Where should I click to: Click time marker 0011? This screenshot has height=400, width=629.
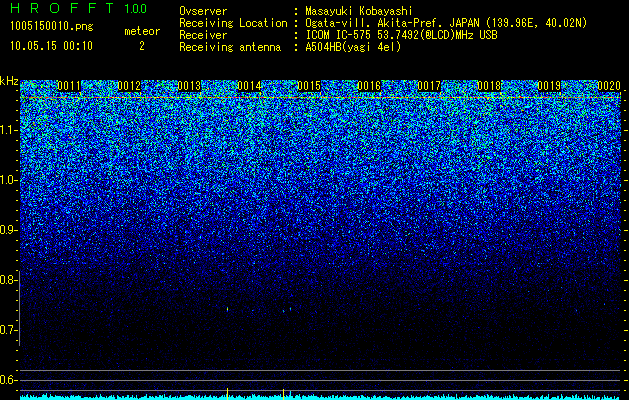click(x=69, y=86)
